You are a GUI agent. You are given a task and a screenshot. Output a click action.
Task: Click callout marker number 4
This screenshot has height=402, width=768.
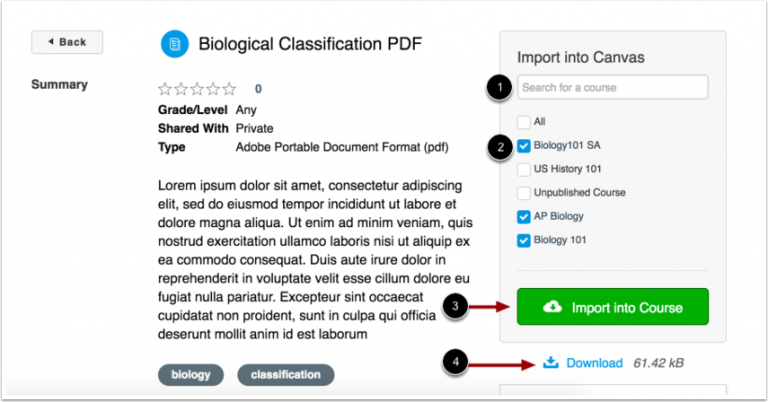click(x=457, y=362)
